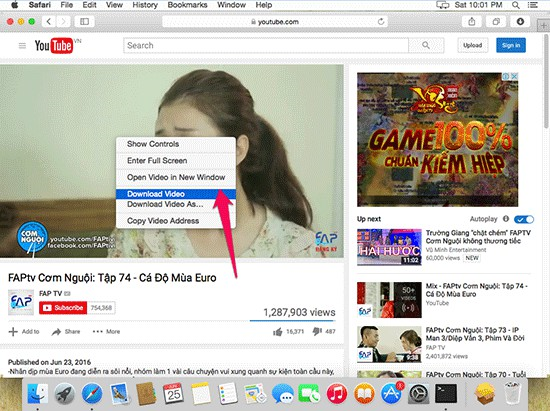
Task: Click the Upload button
Action: click(x=472, y=45)
